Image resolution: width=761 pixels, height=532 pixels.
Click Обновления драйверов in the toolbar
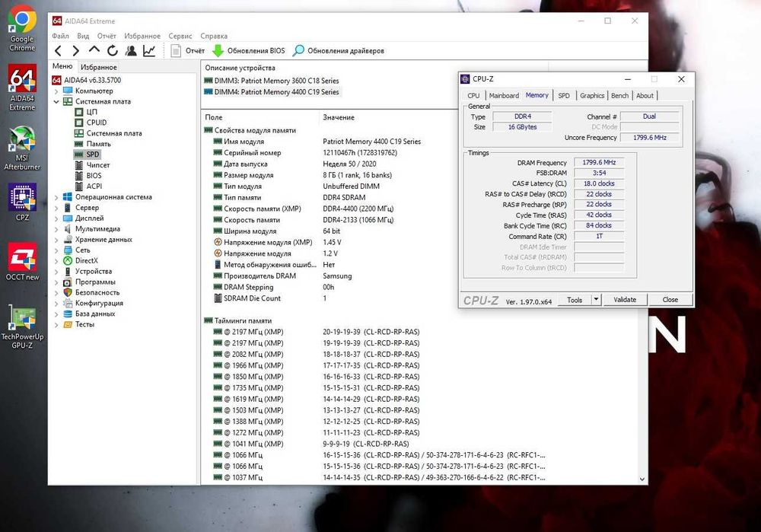[339, 50]
